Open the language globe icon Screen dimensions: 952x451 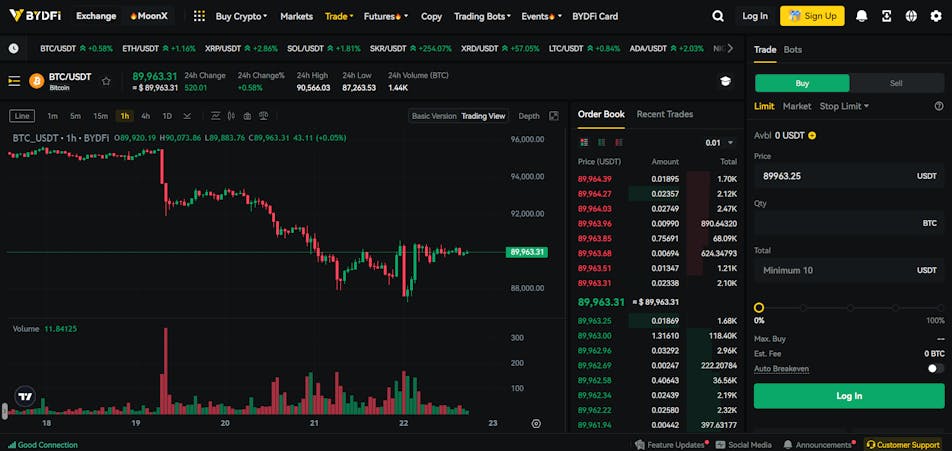pos(911,16)
